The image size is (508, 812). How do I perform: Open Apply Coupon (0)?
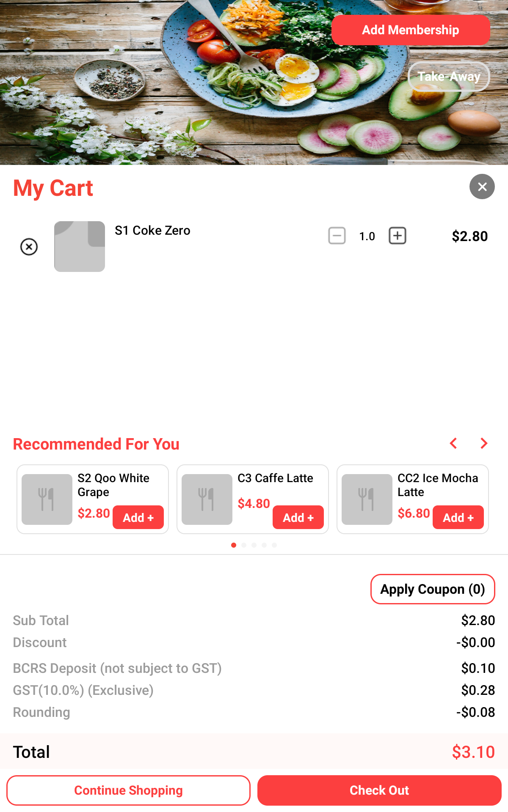pyautogui.click(x=433, y=589)
